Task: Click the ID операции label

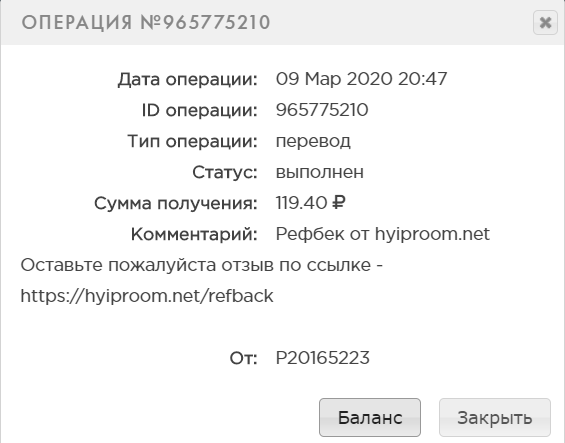Action: click(200, 110)
